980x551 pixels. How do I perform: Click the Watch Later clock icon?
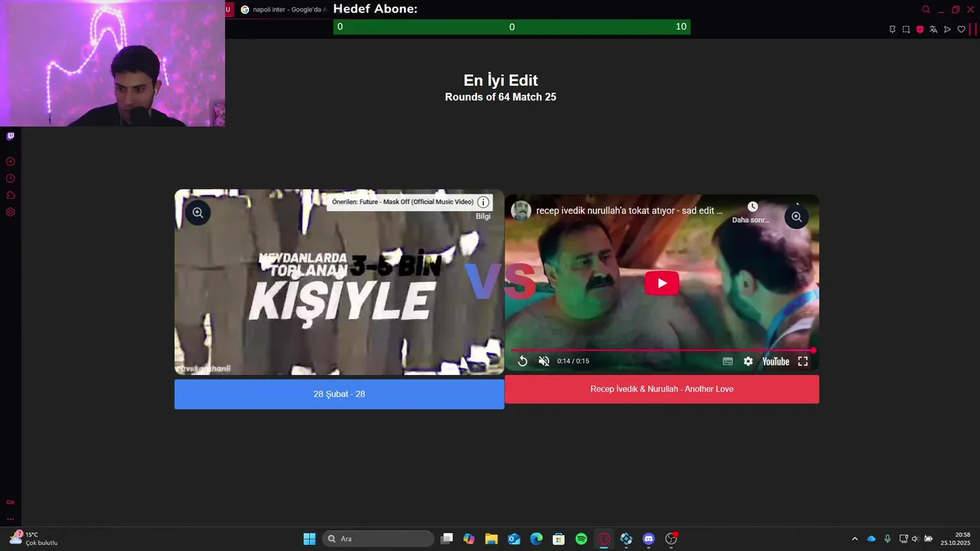753,207
